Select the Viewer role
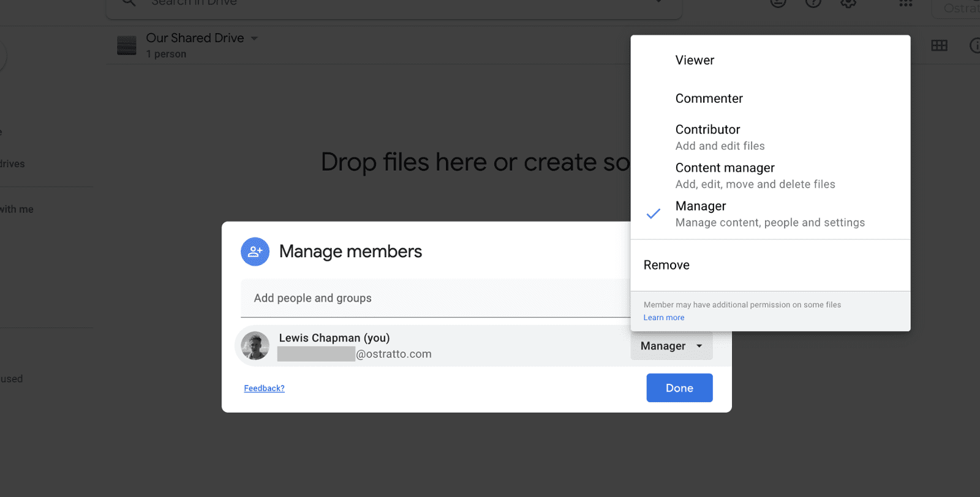 pos(695,60)
